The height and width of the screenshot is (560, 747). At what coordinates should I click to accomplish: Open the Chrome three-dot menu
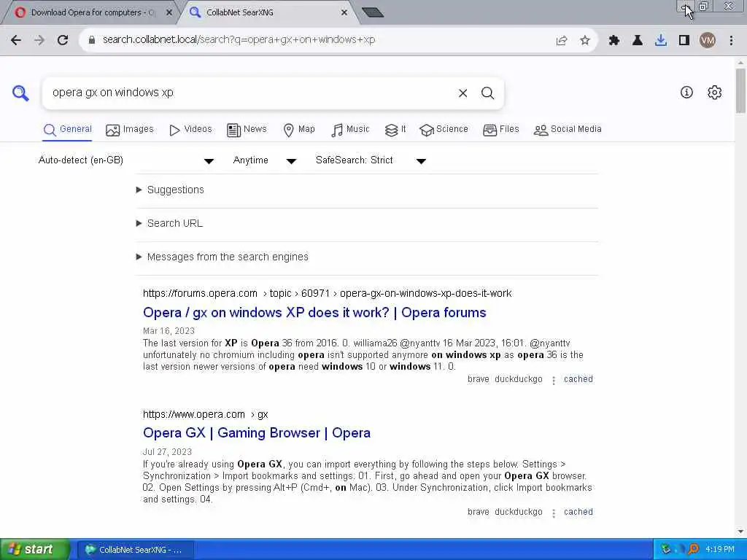[731, 41]
